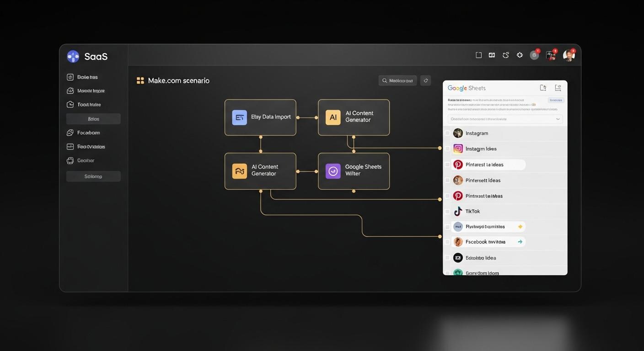Click the export icon in Google Sheets header

543,88
